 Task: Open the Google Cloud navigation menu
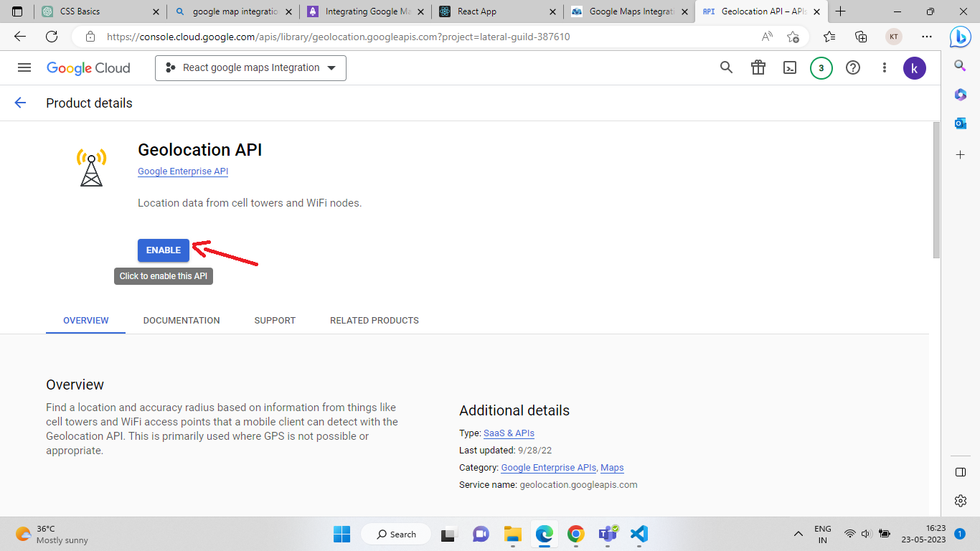pos(24,67)
